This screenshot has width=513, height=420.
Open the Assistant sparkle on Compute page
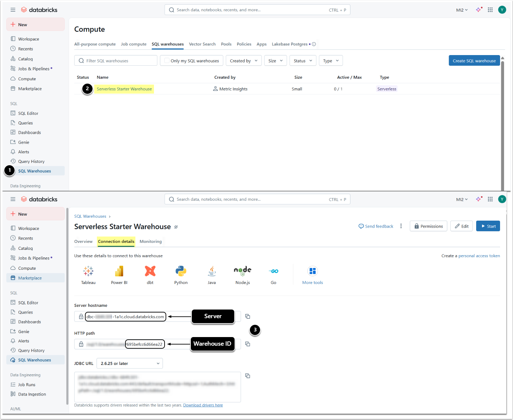coord(478,10)
